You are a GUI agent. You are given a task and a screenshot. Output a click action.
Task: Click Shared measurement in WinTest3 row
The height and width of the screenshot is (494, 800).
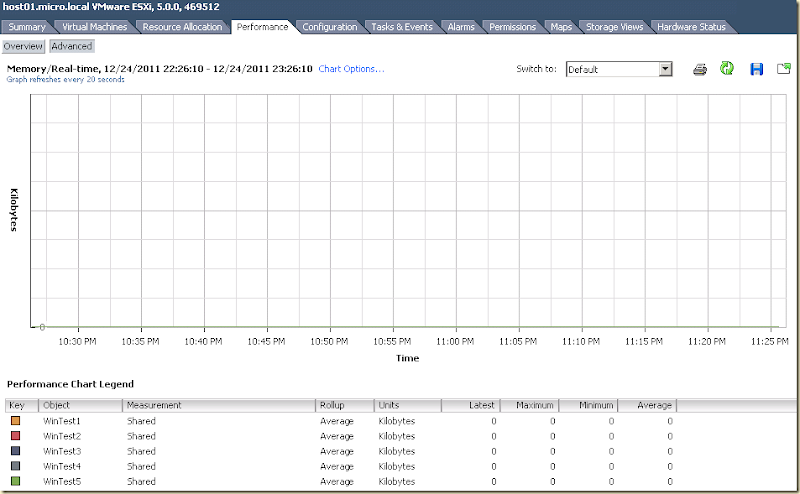141,451
